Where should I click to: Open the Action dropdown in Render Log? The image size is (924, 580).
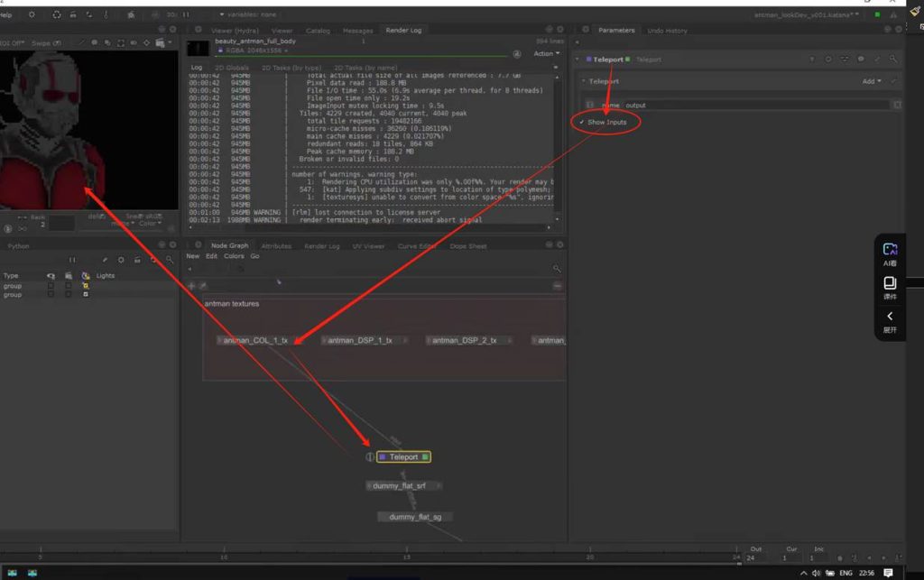[544, 53]
